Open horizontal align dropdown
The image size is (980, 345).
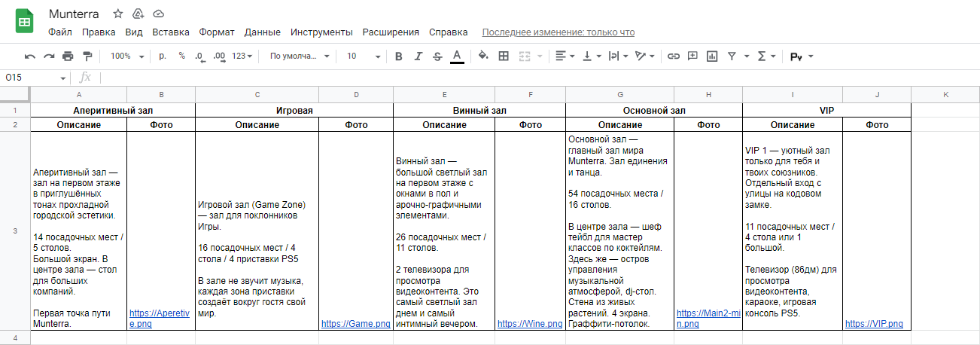pyautogui.click(x=565, y=56)
